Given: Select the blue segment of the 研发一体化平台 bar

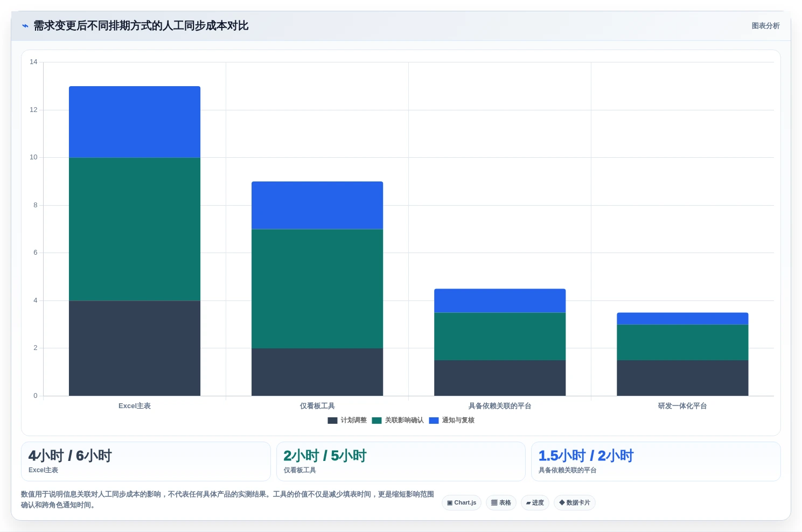Looking at the screenshot, I should pos(682,318).
